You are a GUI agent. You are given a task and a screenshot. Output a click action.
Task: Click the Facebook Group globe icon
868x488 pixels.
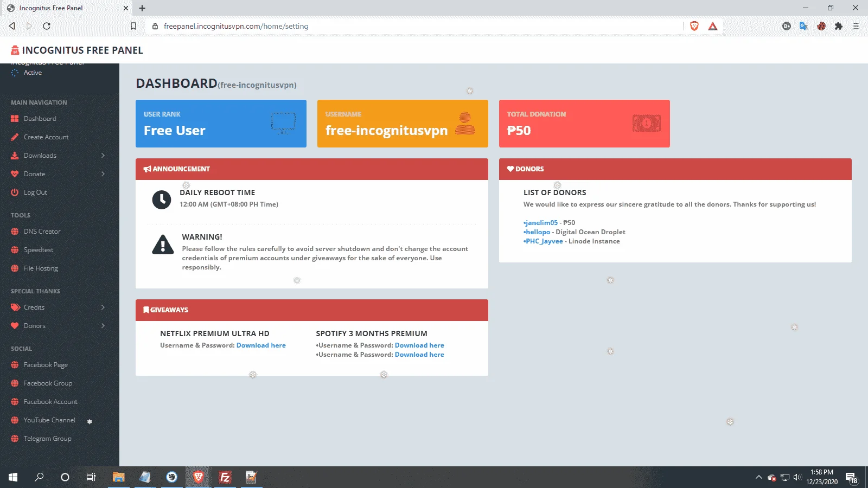coord(15,383)
